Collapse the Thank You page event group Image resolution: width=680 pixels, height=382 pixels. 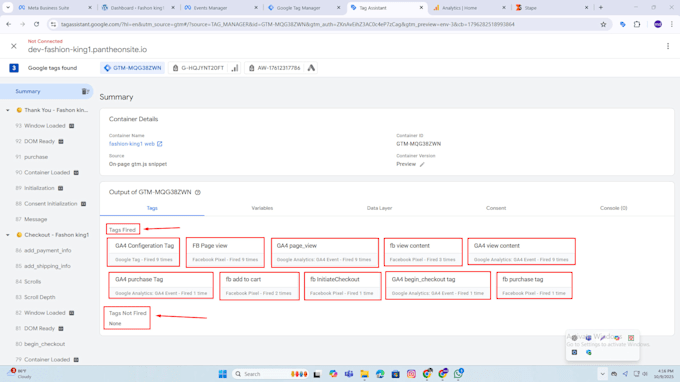[x=8, y=110]
